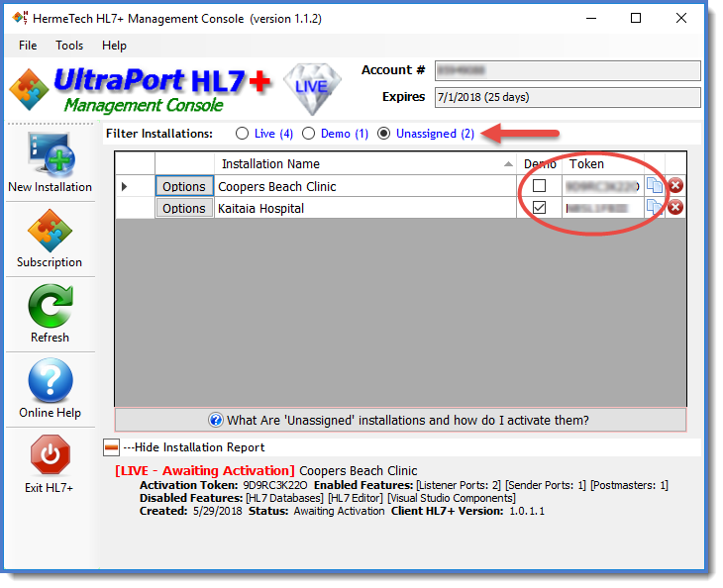
Task: Click the app icon in title bar
Action: pos(20,18)
